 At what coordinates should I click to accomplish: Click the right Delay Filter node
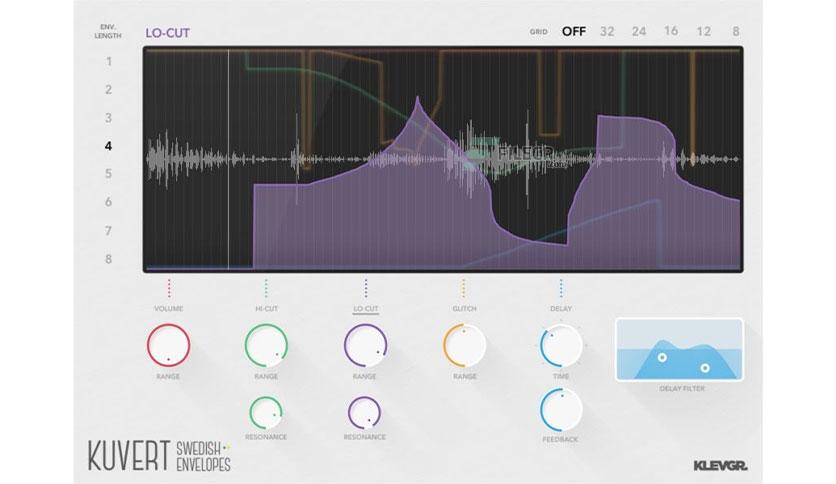coord(705,368)
